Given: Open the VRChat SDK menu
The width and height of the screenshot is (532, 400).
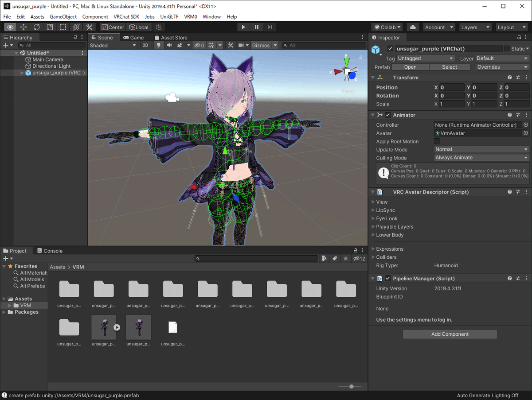Looking at the screenshot, I should 126,16.
